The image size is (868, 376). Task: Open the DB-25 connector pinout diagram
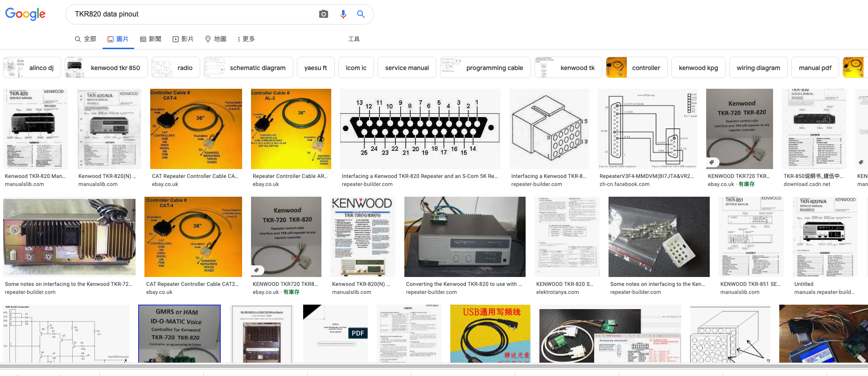(420, 129)
